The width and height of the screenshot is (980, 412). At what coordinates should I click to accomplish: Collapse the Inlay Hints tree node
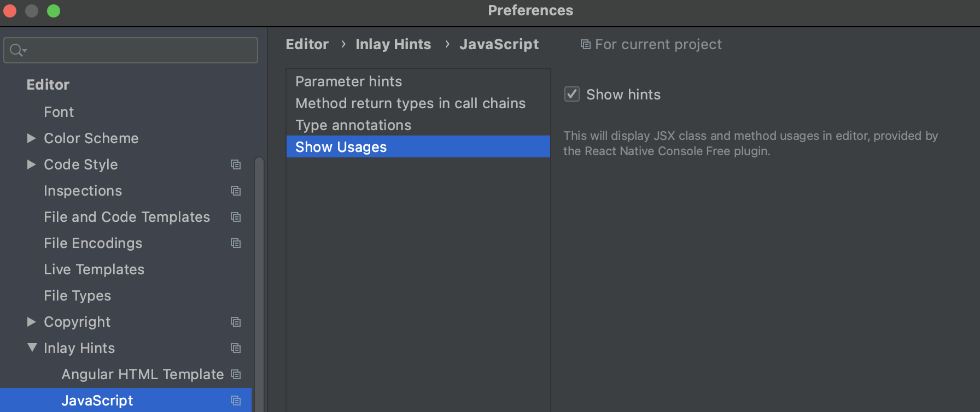pos(32,348)
